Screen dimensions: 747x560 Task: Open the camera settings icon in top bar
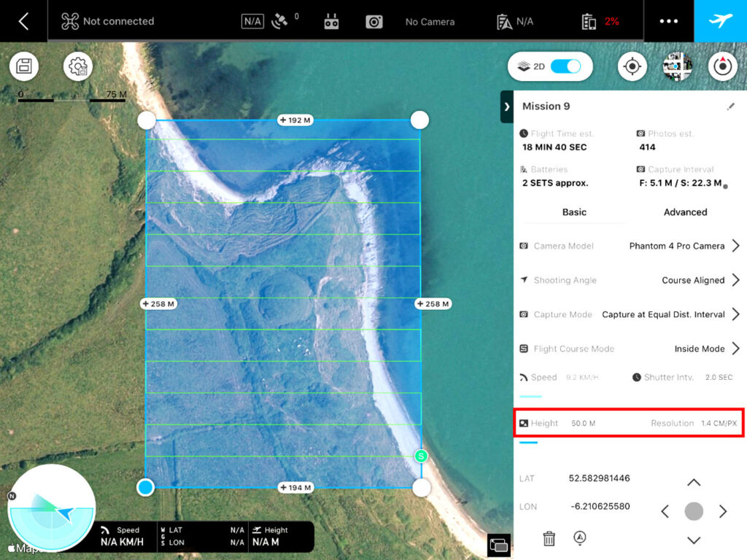(374, 21)
